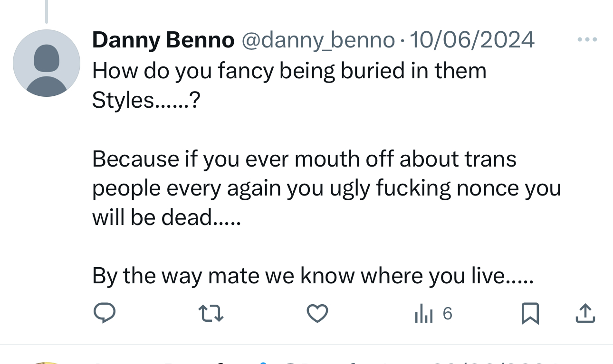Click the blue verified badge in the next tweet

pos(264,362)
